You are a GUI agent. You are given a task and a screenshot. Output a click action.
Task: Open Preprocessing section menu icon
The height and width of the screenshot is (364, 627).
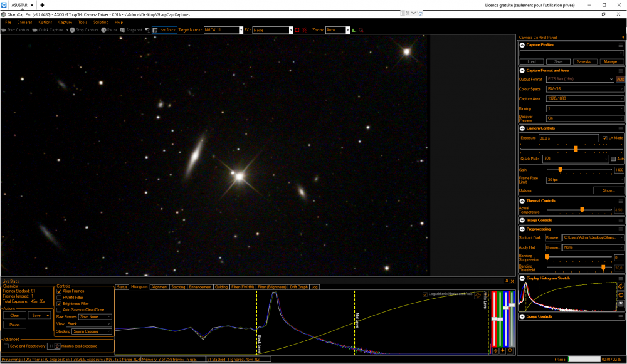(621, 229)
